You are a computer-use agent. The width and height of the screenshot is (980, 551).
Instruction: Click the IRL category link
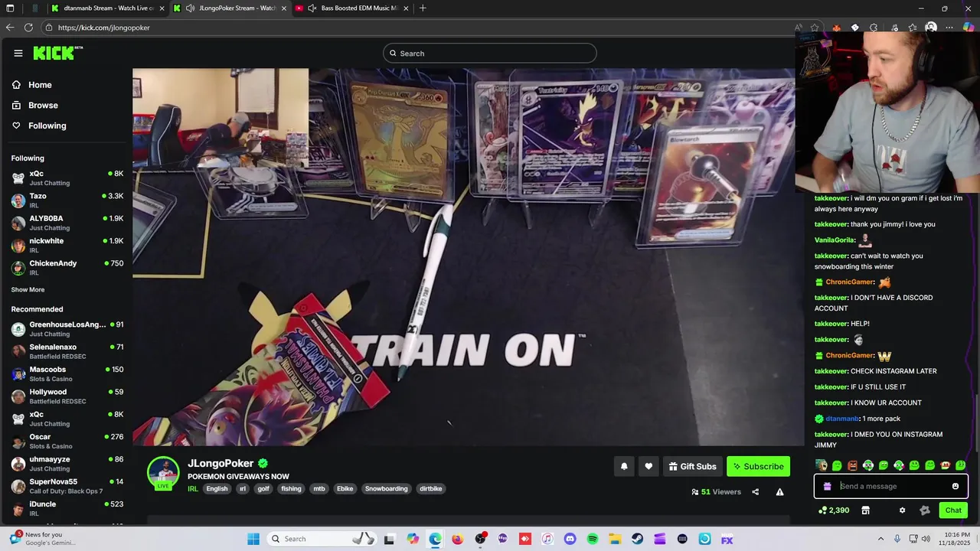193,489
